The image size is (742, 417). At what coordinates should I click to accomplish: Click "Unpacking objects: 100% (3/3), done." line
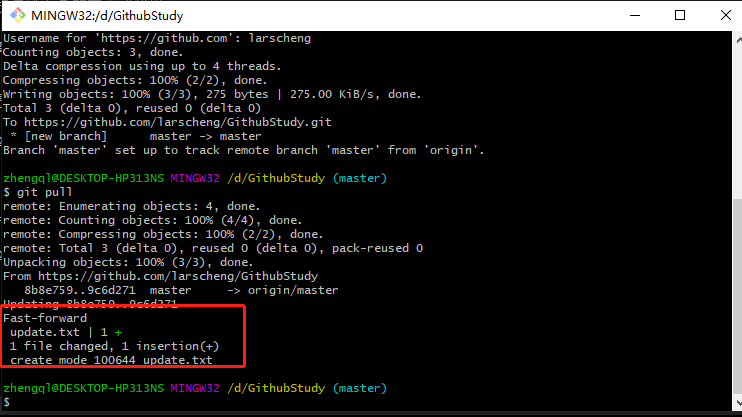coord(128,262)
